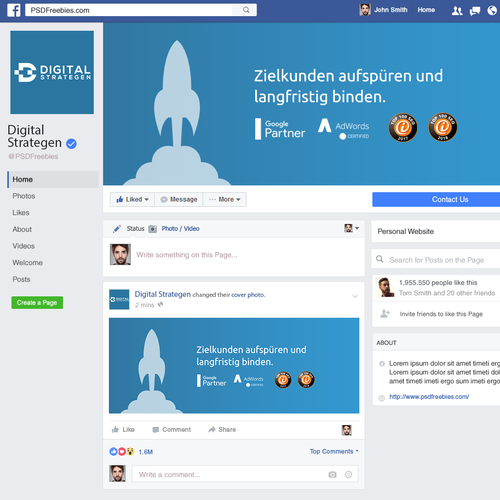Open the Top Comments sort dropdown
This screenshot has width=500, height=500.
coord(334,451)
